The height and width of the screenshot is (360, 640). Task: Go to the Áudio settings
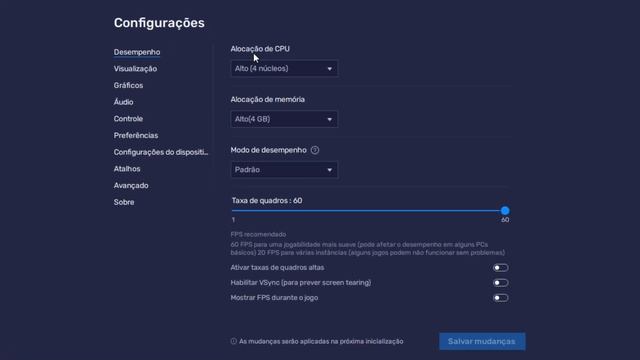click(123, 102)
